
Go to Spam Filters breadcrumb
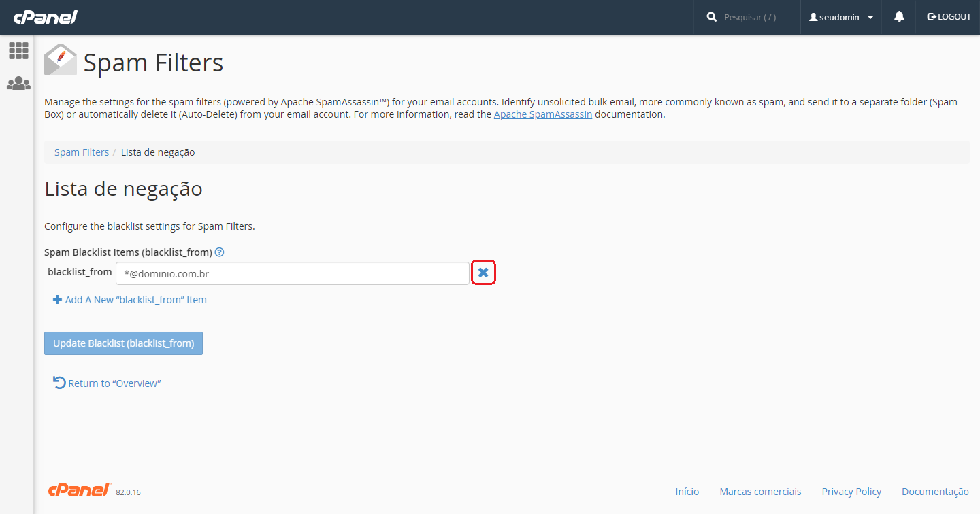point(82,152)
